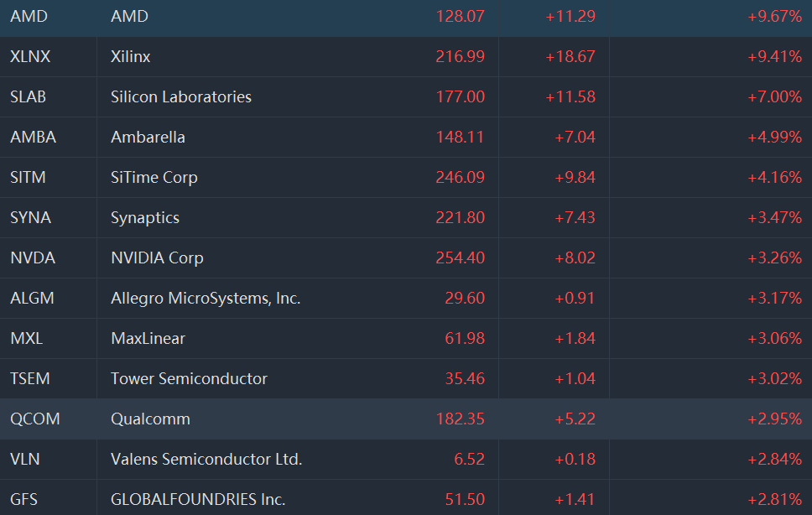812x515 pixels.
Task: Open the Synaptics company name
Action: point(145,217)
